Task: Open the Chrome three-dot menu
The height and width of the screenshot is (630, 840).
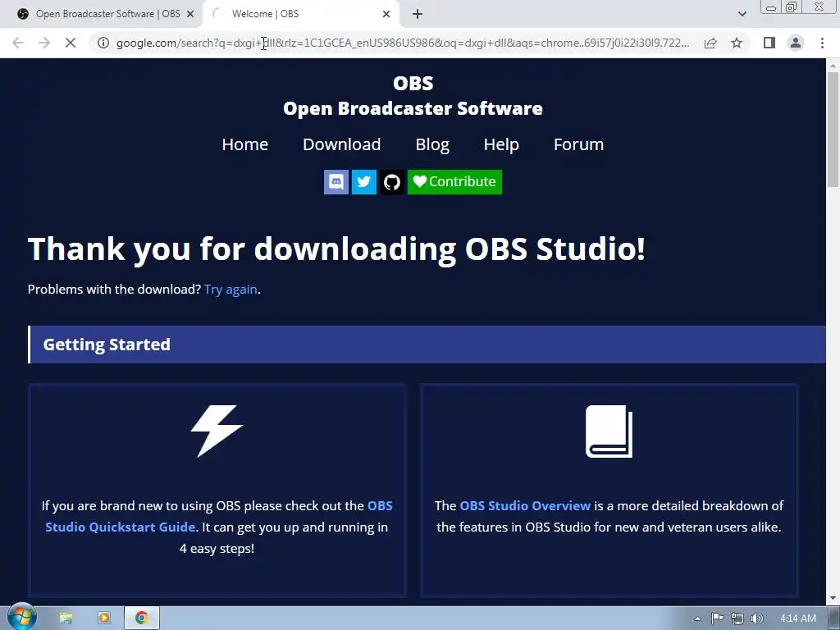Action: (x=822, y=43)
